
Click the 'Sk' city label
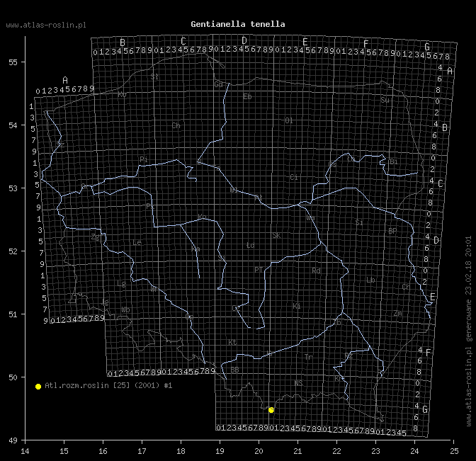[276, 236]
